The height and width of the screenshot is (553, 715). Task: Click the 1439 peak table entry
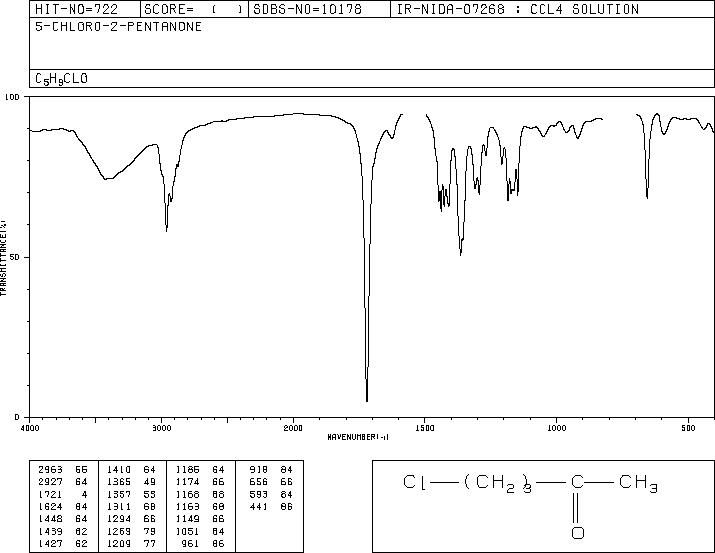coord(62,532)
